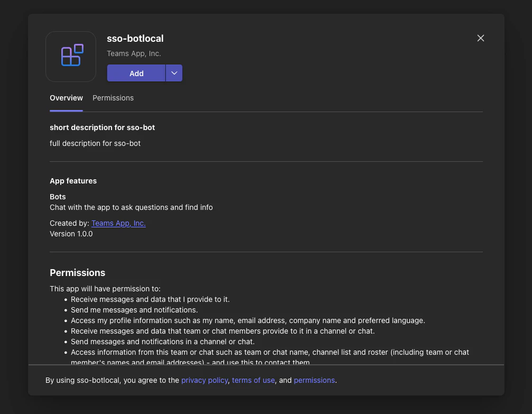The height and width of the screenshot is (414, 532).
Task: Click the Bots feature label
Action: 58,197
